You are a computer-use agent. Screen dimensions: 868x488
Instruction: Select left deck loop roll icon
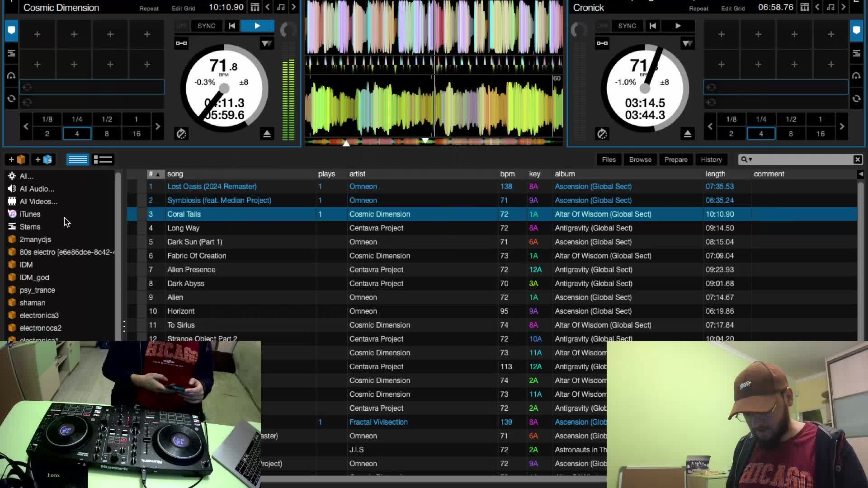coord(11,99)
